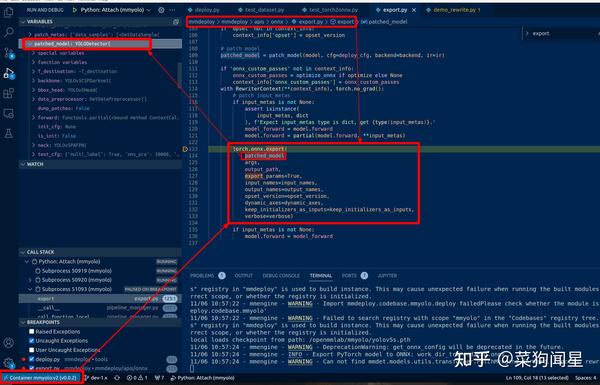
Task: Toggle Raised Exceptions breakpoint checkbox
Action: click(32, 331)
